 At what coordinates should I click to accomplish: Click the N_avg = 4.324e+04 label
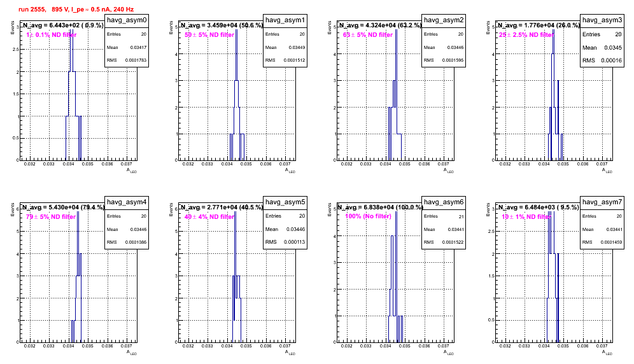380,25
